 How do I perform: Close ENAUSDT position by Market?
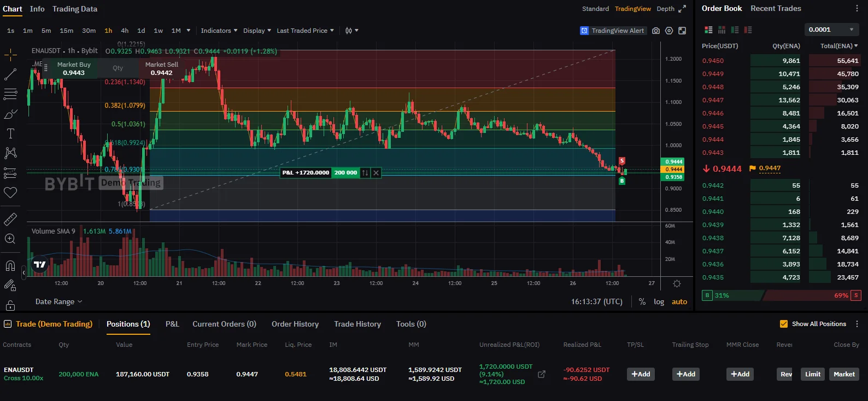(844, 374)
